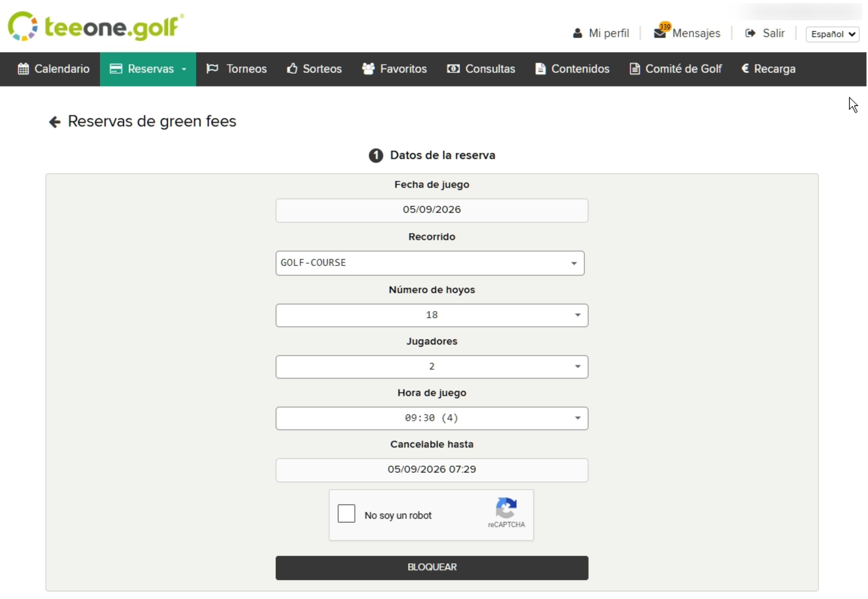Open the Contenidos menu item
The image size is (868, 599).
tap(572, 69)
